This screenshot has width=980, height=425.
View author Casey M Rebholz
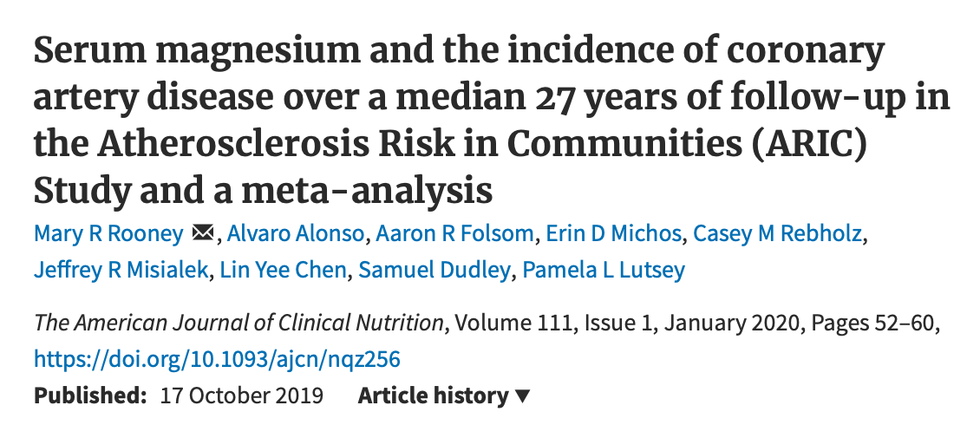[763, 233]
